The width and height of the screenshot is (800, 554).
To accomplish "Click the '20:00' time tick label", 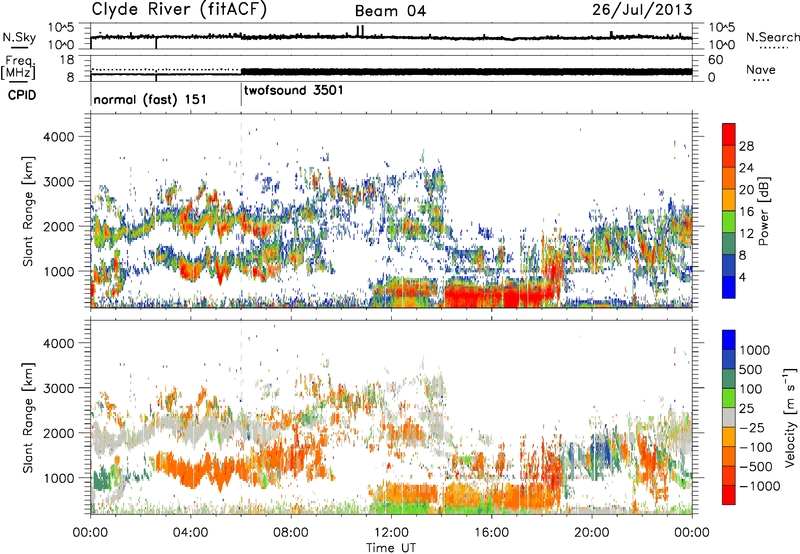I will pyautogui.click(x=591, y=533).
